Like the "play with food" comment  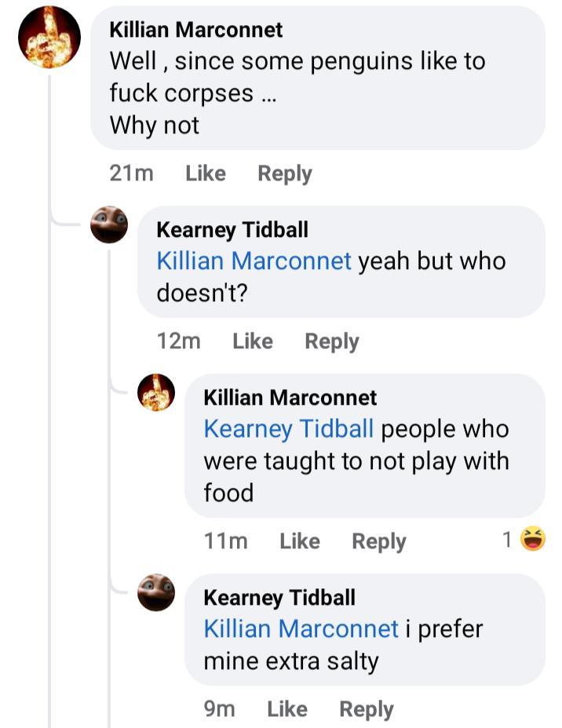click(x=300, y=541)
